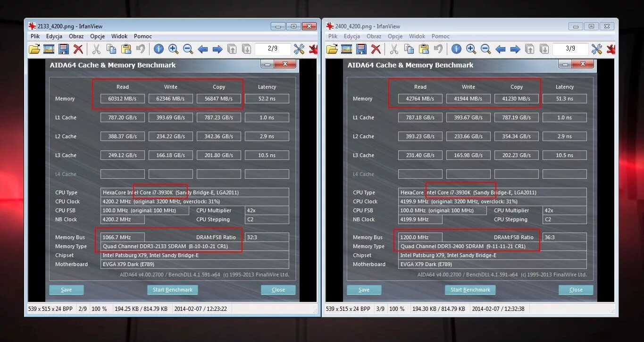Save floppy icon in 2133_4200.png window
This screenshot has width=644, height=342.
click(x=64, y=49)
